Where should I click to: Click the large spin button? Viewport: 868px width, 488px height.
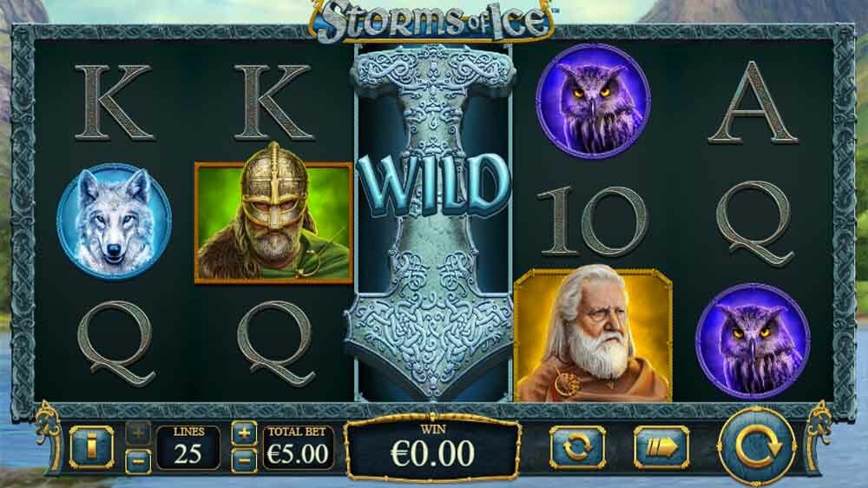(x=757, y=446)
